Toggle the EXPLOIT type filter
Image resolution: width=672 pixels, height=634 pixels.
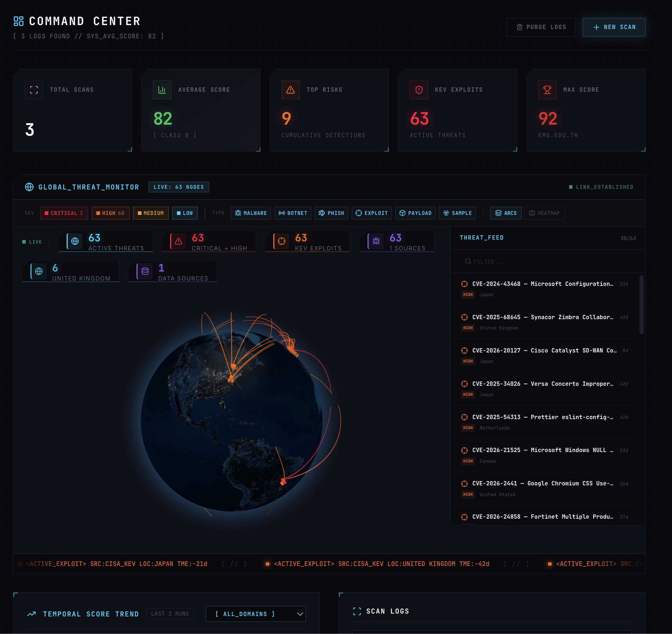click(x=372, y=213)
